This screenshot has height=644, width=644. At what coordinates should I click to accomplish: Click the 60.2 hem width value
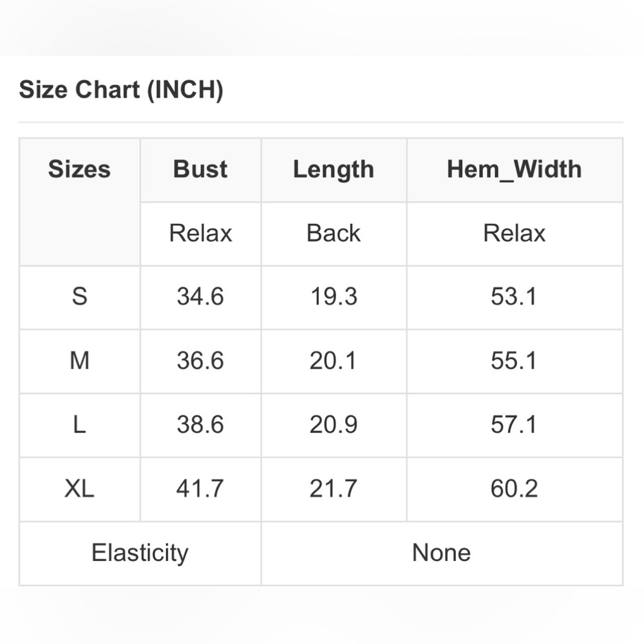click(x=514, y=489)
